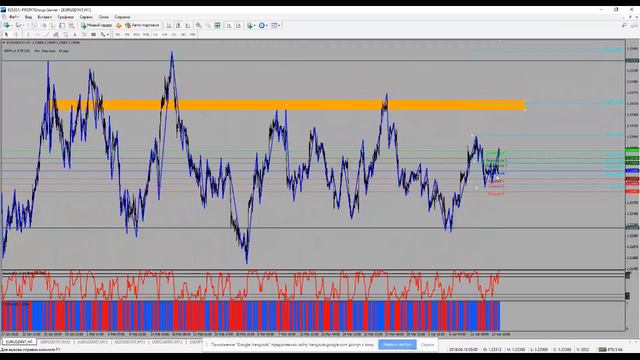The width and height of the screenshot is (640, 360).
Task: Select the text label tool
Action: tap(84, 35)
